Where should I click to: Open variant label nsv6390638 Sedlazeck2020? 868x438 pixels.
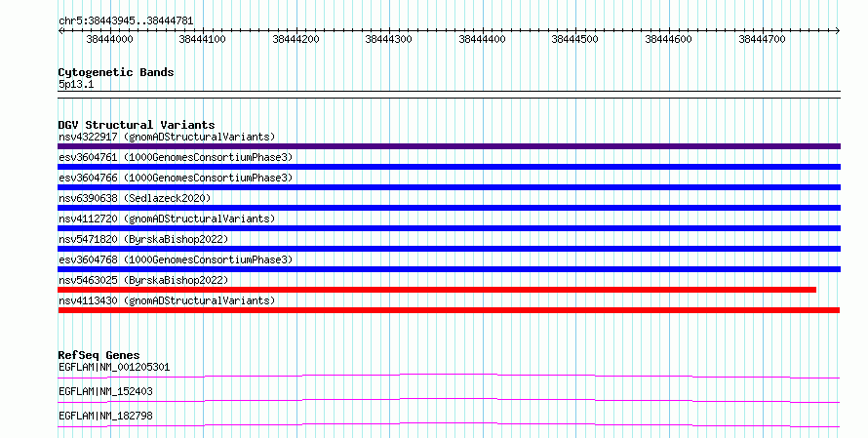135,198
